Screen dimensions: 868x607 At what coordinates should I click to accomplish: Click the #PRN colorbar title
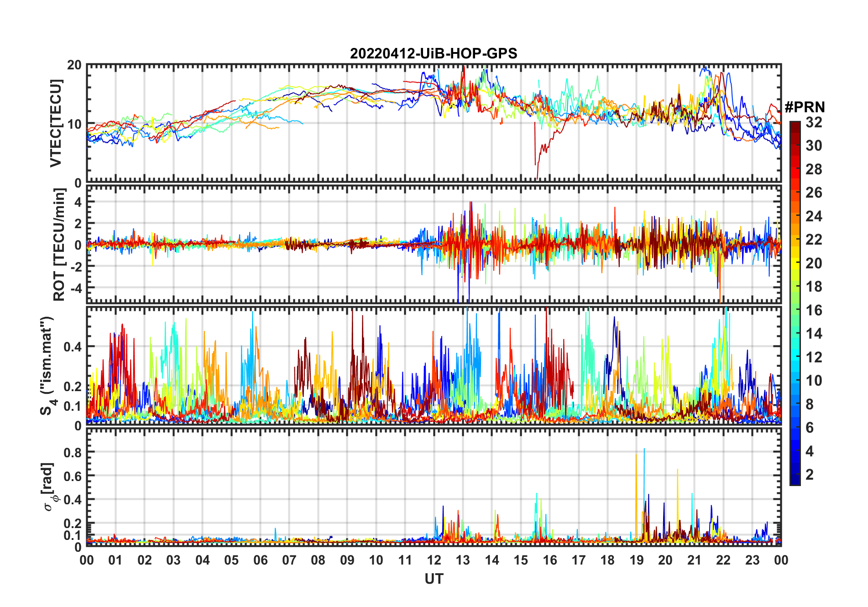(x=805, y=107)
